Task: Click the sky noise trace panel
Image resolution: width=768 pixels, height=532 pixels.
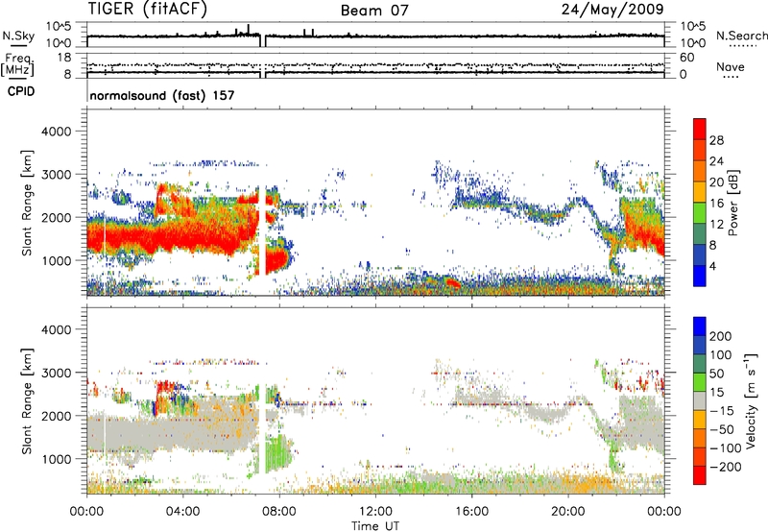Action: pyautogui.click(x=375, y=35)
